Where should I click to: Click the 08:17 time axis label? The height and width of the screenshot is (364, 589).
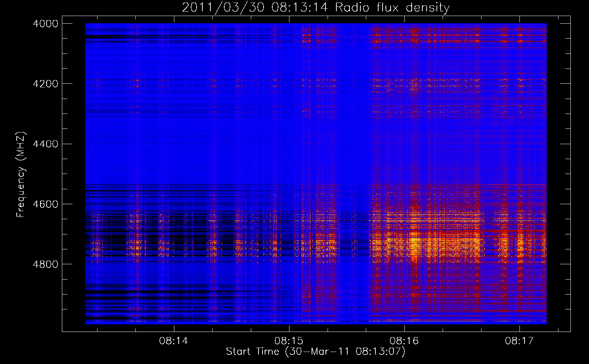click(x=519, y=341)
